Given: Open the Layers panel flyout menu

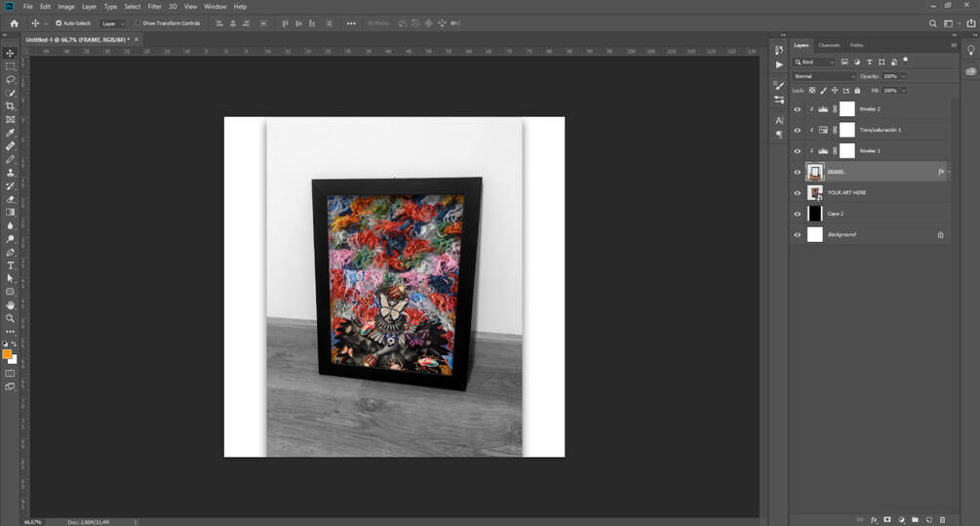Looking at the screenshot, I should [953, 45].
